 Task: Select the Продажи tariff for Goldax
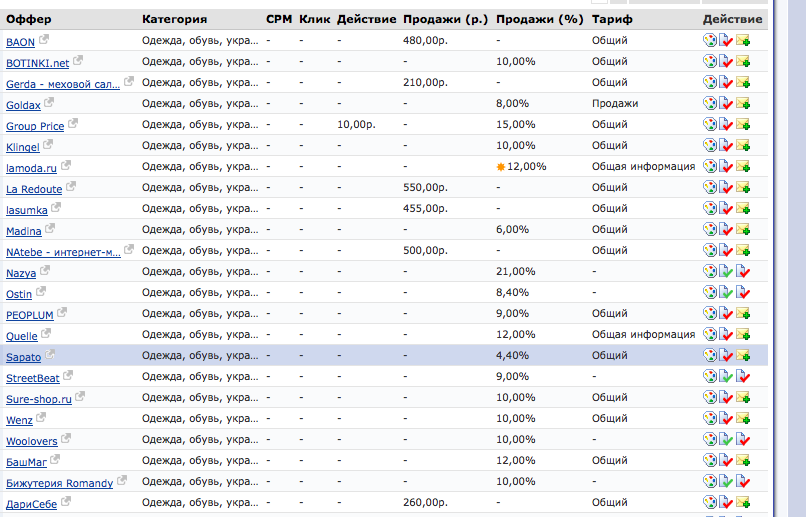615,103
